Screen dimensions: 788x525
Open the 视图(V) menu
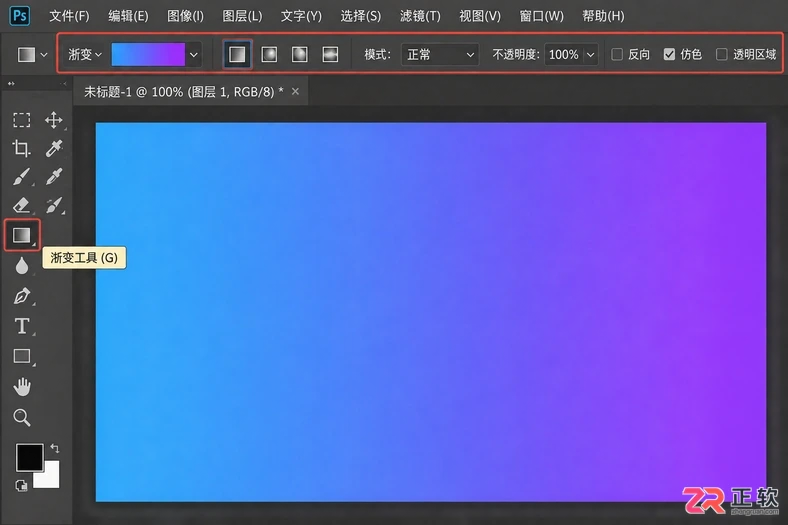480,16
